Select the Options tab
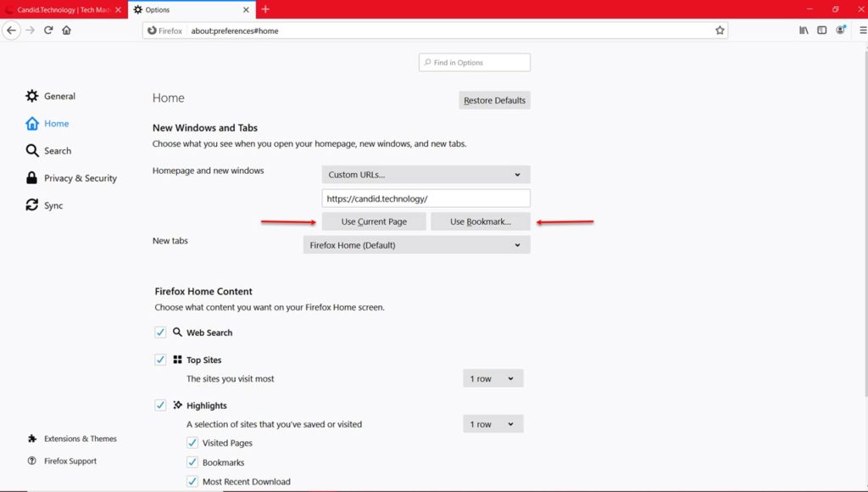Screen dimensions: 868x492 [192, 10]
